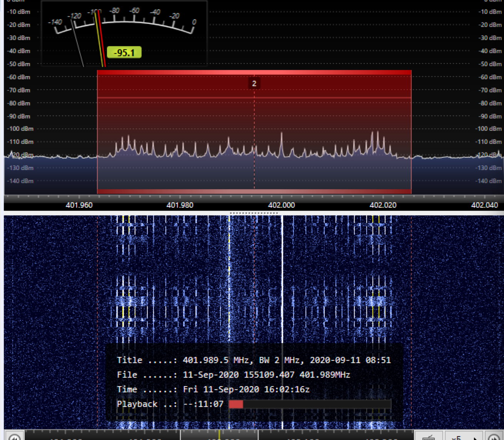Click the playback progress bar
Image resolution: width=504 pixels, height=440 pixels.
point(310,404)
